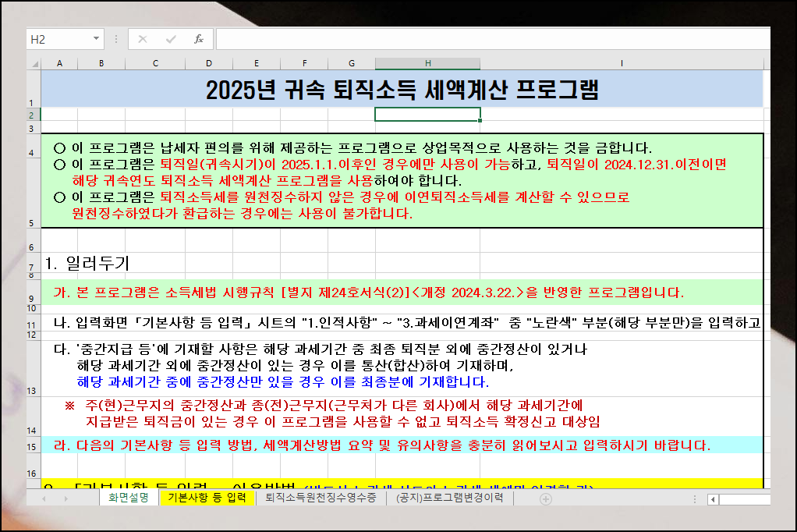Click the formula bar resize dots handle
Viewport: 797px width, 532px height.
click(x=116, y=39)
